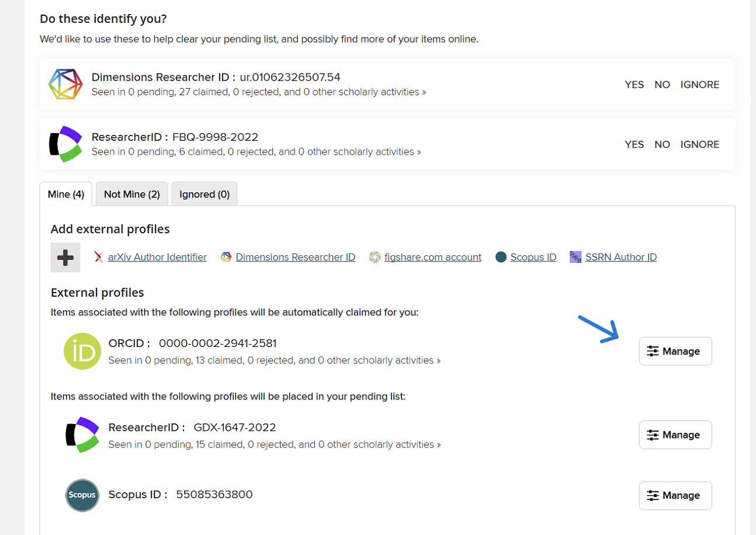Choose YES for ResearcherID FBQ-9998-2022
Viewport: 756px width, 535px height.
pyautogui.click(x=634, y=144)
